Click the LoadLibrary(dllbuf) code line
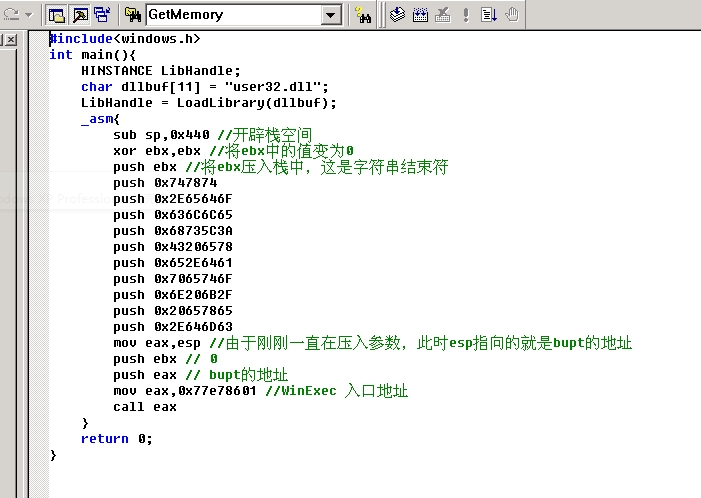This screenshot has width=701, height=498. tap(209, 103)
